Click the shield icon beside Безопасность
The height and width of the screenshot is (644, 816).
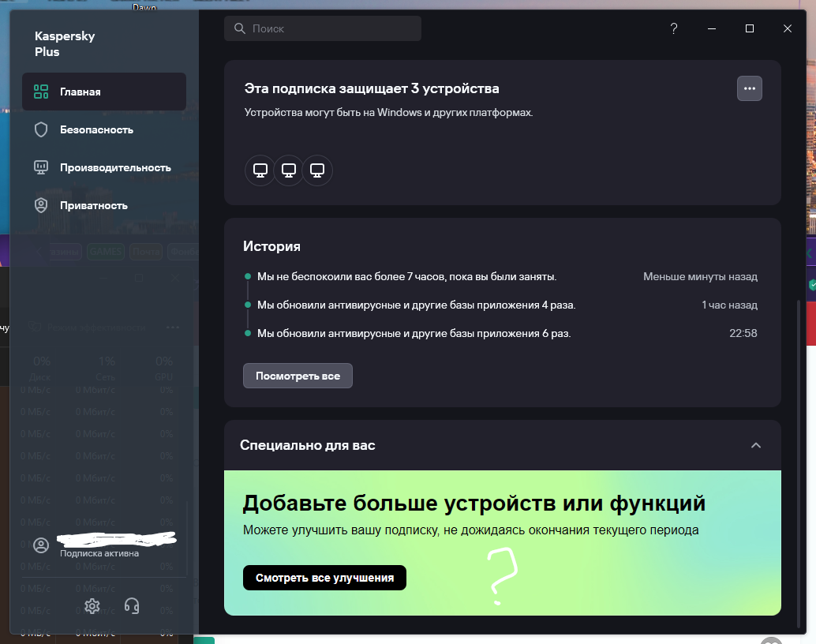pos(41,129)
